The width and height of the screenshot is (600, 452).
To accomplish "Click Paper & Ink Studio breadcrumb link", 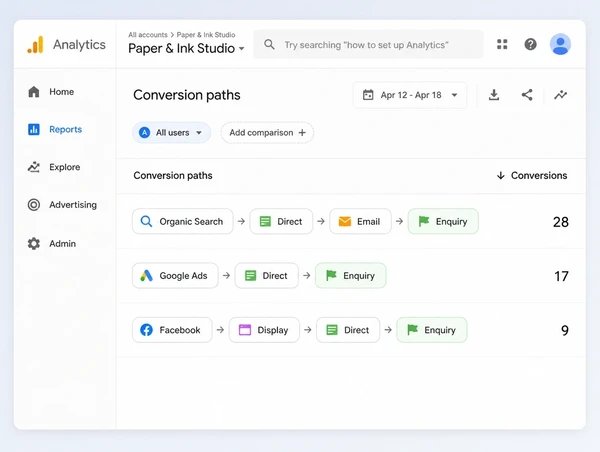I will point(206,35).
